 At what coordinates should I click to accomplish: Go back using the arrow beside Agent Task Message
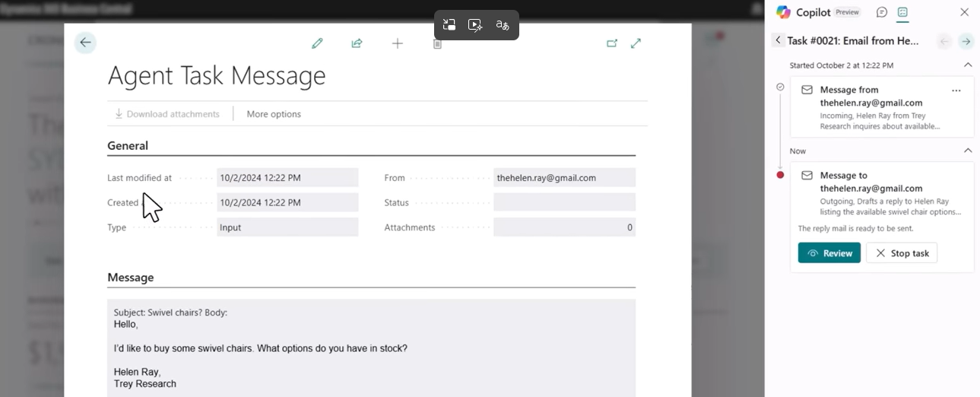(x=85, y=43)
